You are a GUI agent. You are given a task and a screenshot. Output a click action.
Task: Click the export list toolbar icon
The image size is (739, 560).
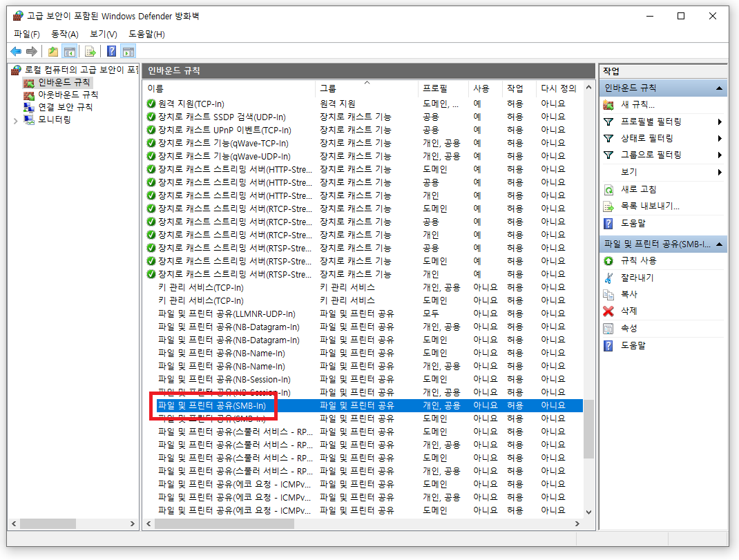point(90,51)
